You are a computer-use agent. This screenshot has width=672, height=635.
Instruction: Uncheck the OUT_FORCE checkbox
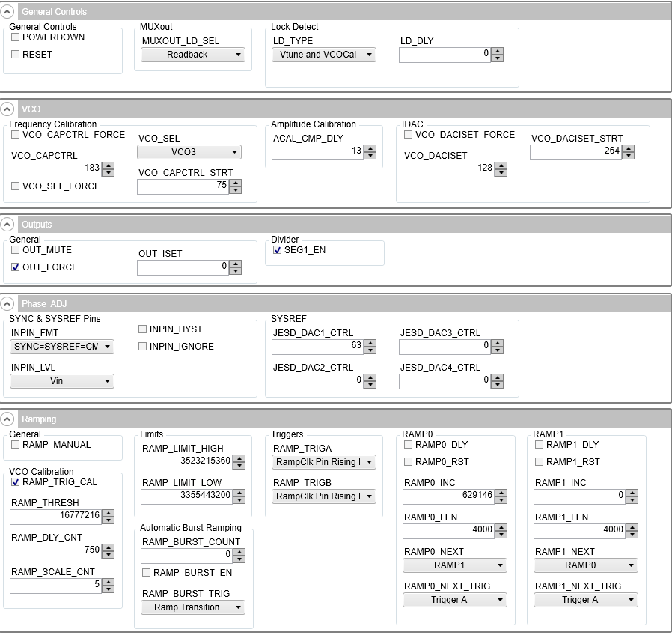(16, 267)
